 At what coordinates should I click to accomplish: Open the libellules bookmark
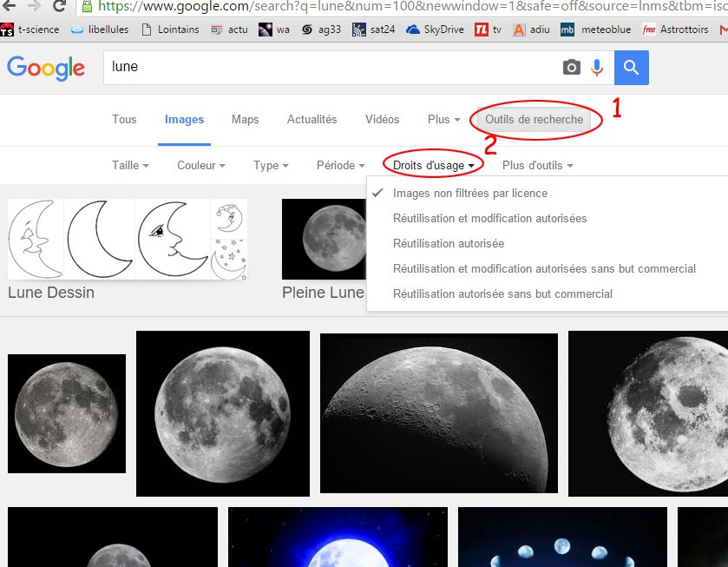click(100, 30)
